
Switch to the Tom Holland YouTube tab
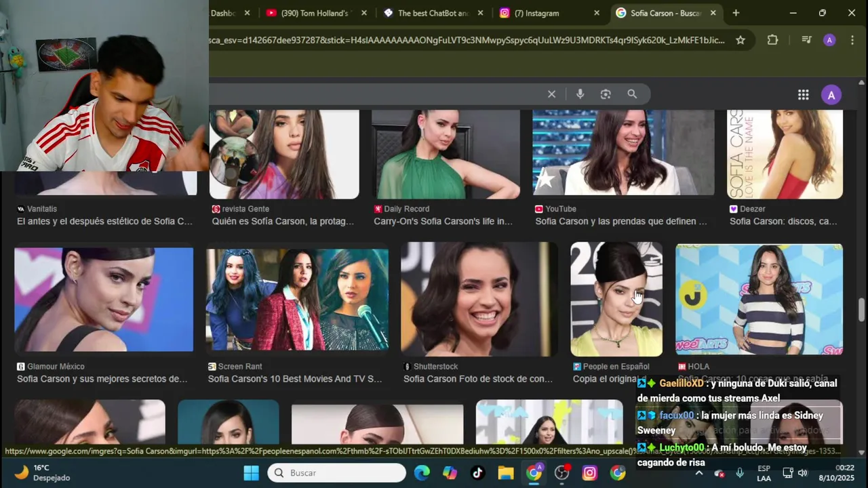(x=317, y=13)
